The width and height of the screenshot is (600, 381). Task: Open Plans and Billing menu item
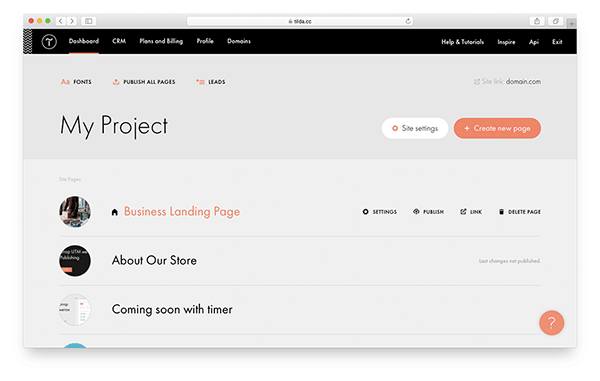tap(161, 41)
